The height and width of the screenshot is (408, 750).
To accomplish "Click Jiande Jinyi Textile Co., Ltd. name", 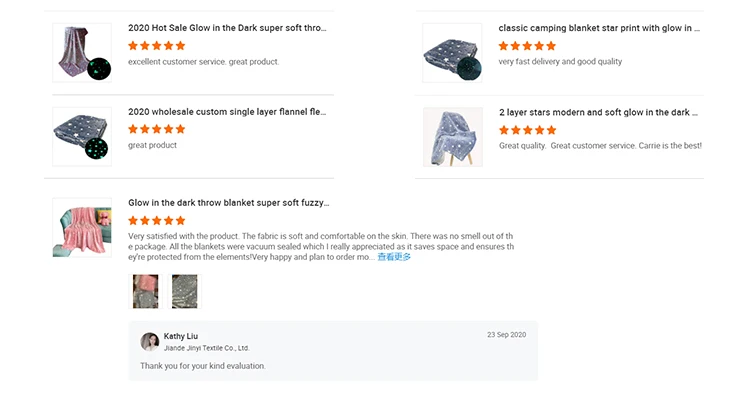I will coord(207,348).
